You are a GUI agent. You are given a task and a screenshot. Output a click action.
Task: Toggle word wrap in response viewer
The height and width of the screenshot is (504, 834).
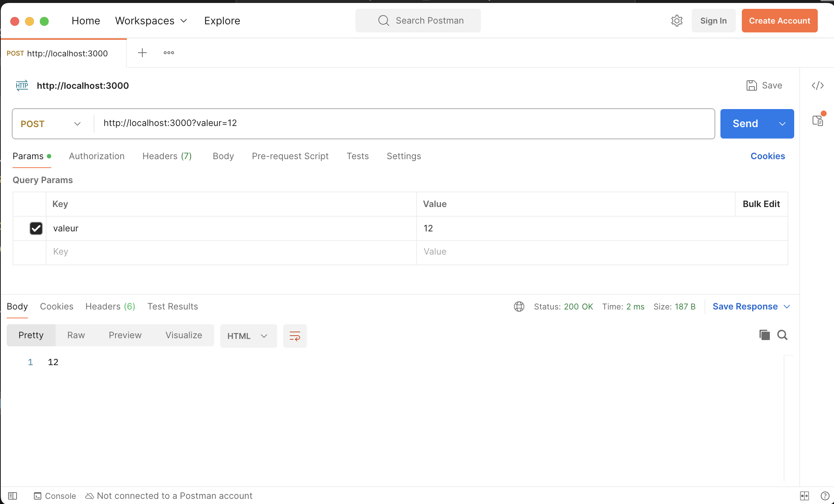(x=295, y=336)
